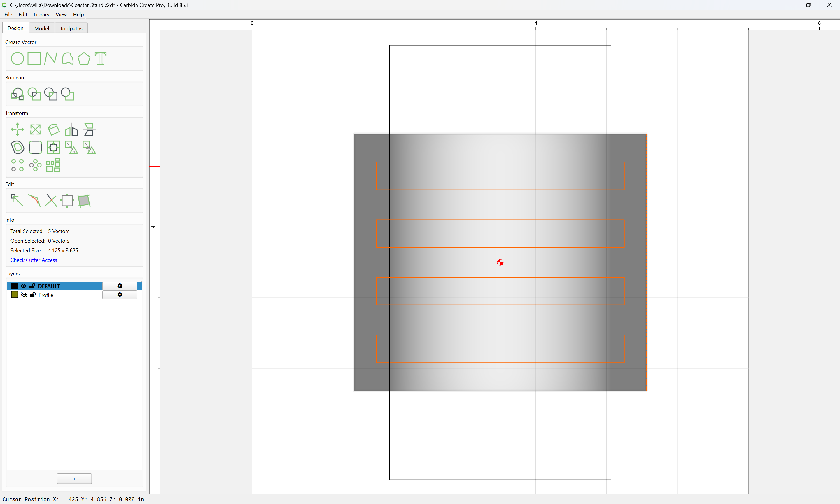Select the Polyline tool
This screenshot has height=504, width=840.
(50, 58)
